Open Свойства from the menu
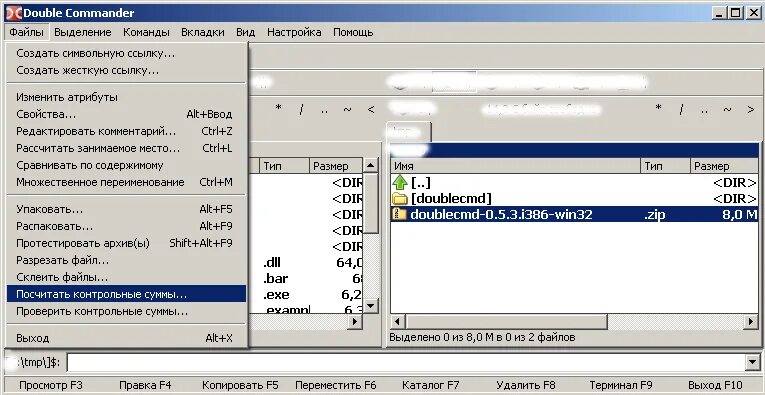765x395 pixels. coord(126,114)
